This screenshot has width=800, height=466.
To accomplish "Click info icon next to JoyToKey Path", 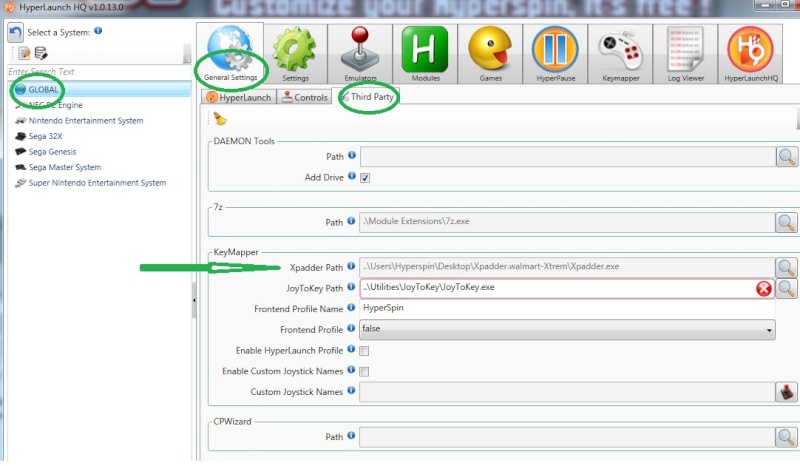I will coord(351,287).
